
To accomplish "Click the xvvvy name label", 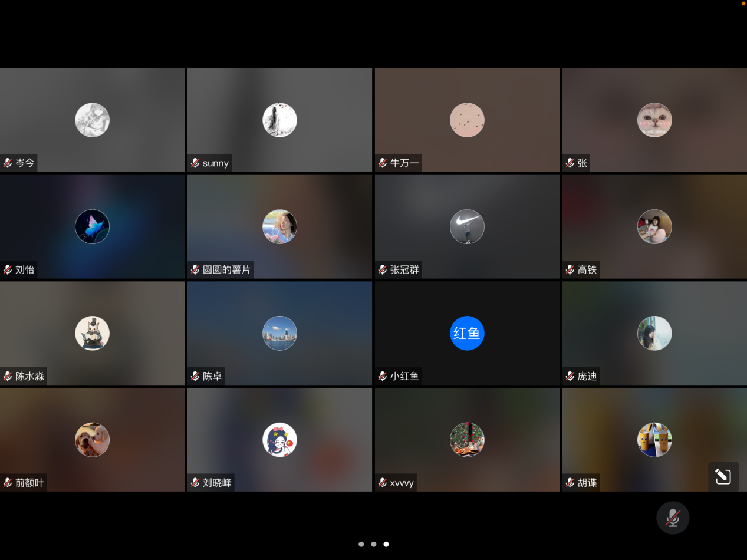I will 402,483.
